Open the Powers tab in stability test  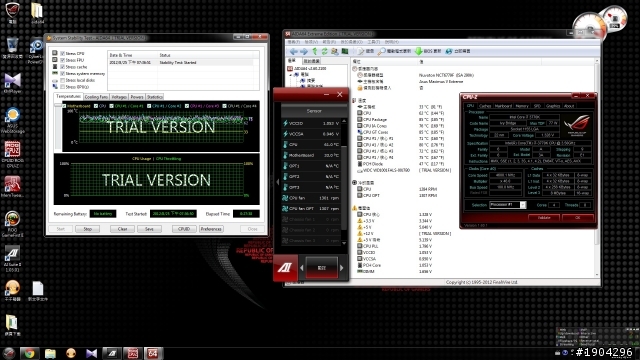(137, 97)
